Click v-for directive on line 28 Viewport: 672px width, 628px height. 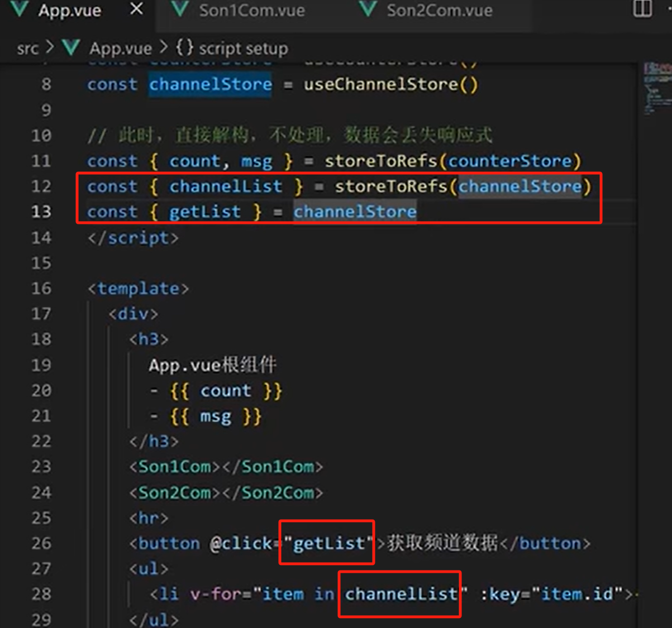pos(216,594)
